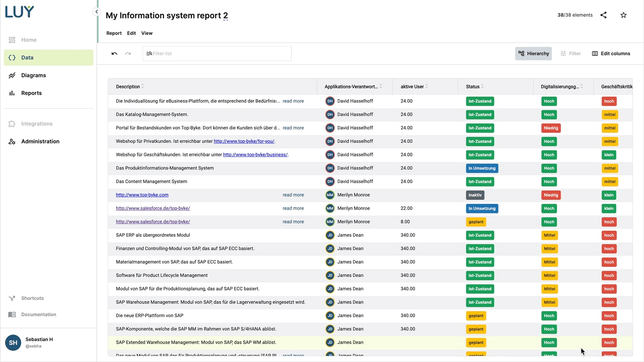Open Diagrams from the sidebar
Screen dimensions: 644x362
[33, 75]
